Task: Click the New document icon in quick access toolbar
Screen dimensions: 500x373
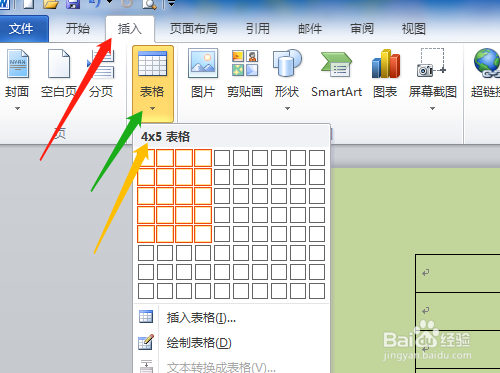Action: (x=29, y=4)
